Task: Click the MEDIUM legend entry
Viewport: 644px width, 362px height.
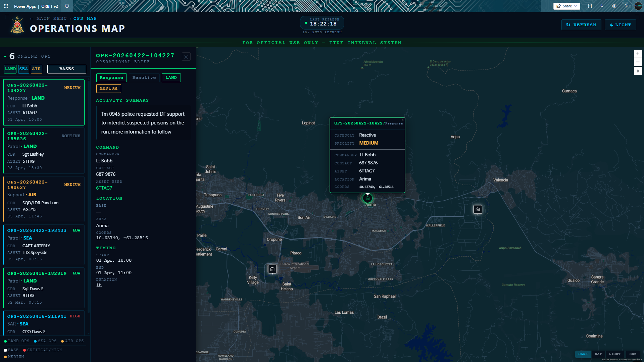Action: point(14,357)
